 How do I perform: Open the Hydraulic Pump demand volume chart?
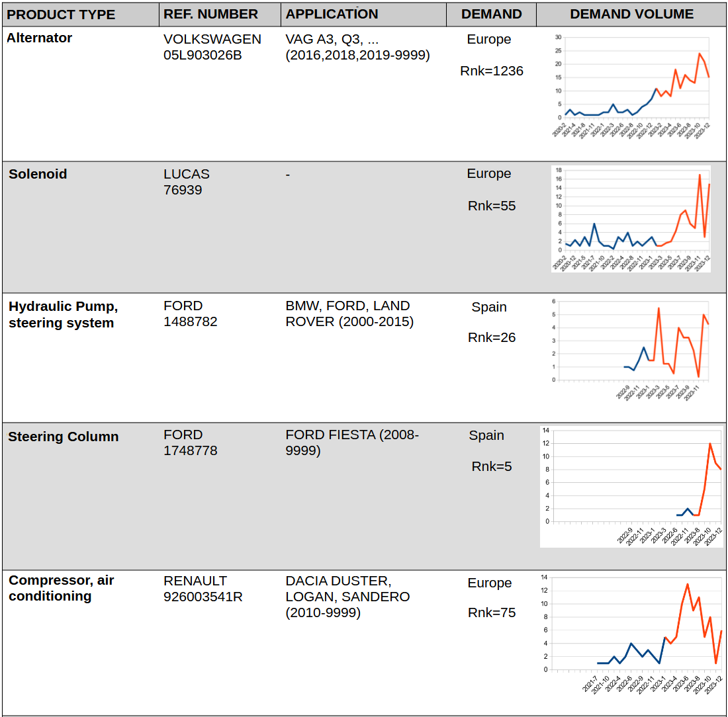coord(631,349)
